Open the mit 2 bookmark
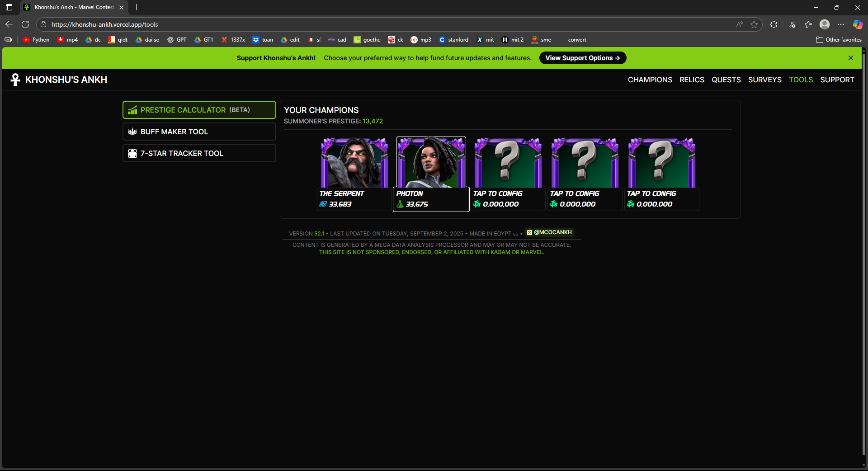Screen dimensions: 868x471 click(513, 40)
